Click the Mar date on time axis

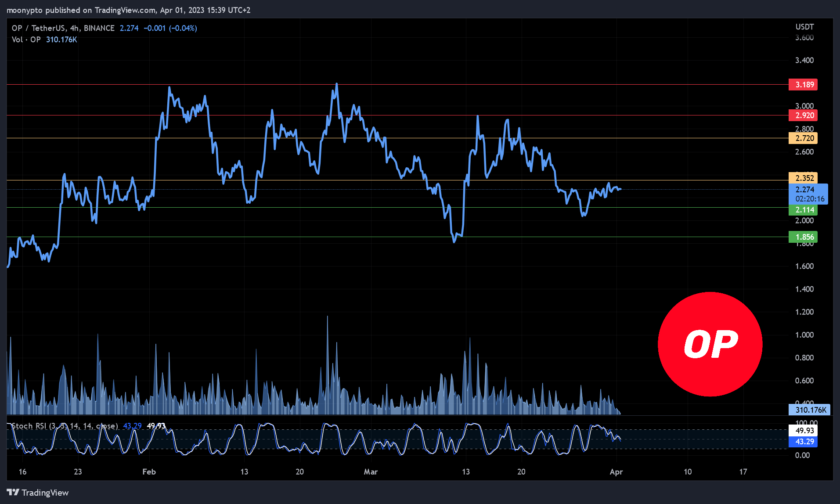[x=371, y=472]
